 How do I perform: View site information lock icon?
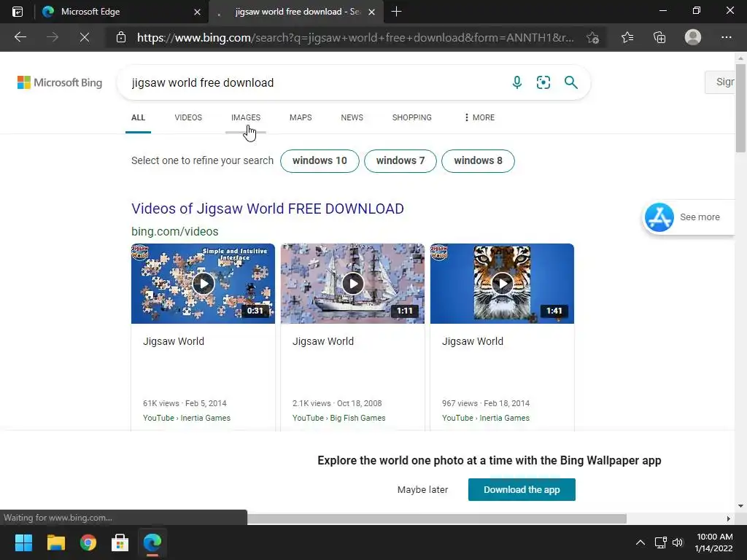pyautogui.click(x=121, y=37)
